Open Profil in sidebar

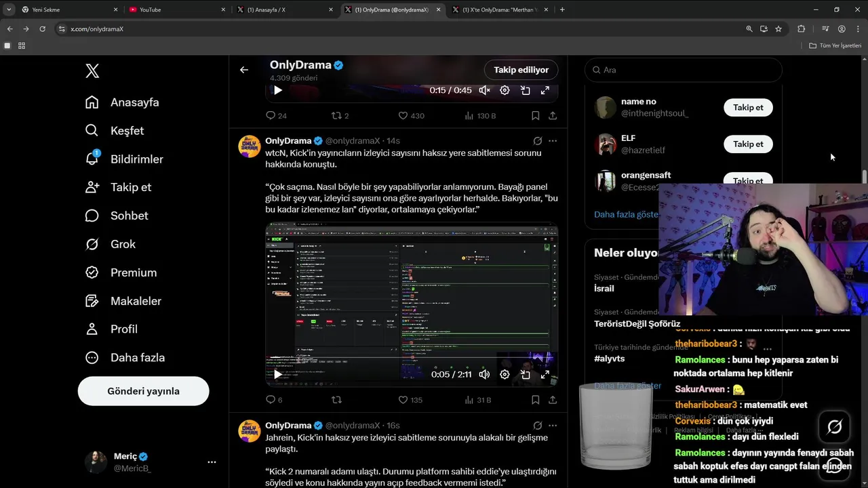[x=111, y=329]
